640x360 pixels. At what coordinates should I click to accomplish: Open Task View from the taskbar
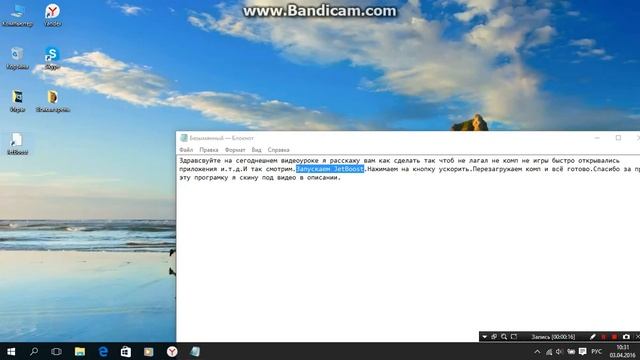point(56,351)
